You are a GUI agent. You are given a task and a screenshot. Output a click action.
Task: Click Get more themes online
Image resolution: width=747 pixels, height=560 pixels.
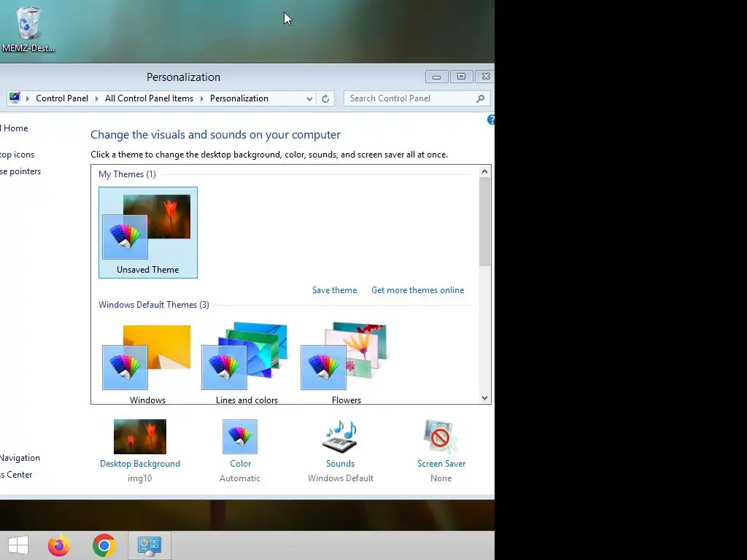(418, 290)
